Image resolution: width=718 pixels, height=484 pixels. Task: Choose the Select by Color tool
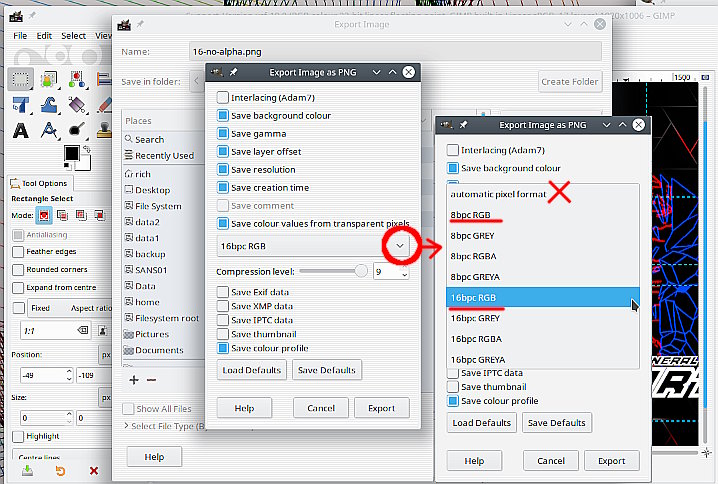(x=77, y=79)
